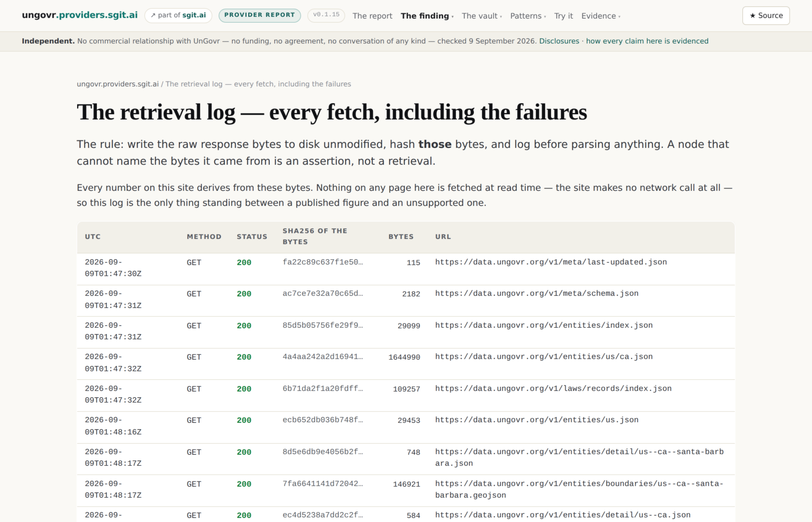This screenshot has width=812, height=522.
Task: Click the METHOD column header
Action: coord(204,237)
